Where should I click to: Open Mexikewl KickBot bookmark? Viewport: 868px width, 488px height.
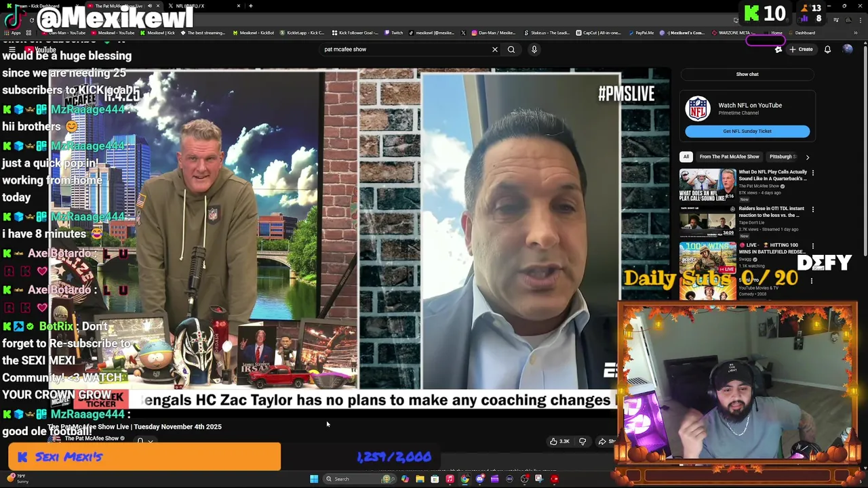[253, 33]
